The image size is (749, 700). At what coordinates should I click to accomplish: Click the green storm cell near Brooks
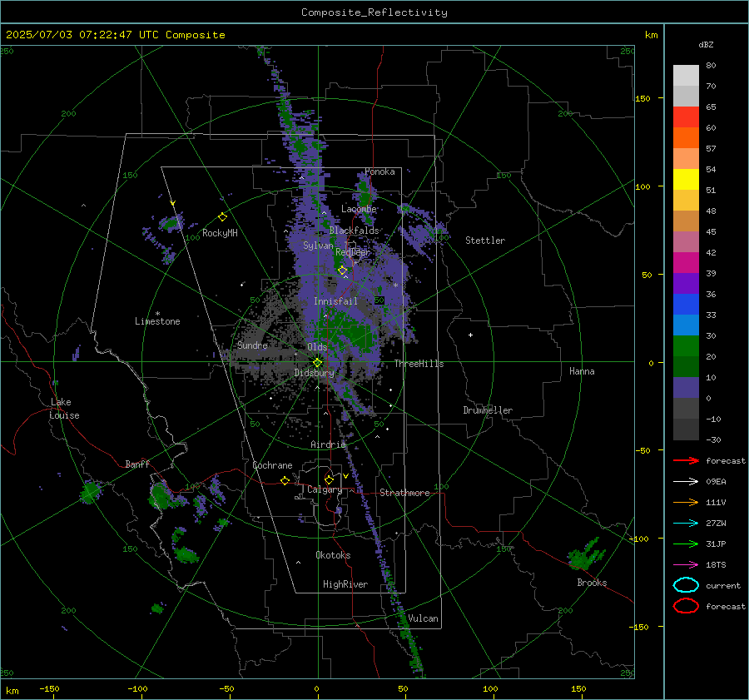tap(586, 554)
